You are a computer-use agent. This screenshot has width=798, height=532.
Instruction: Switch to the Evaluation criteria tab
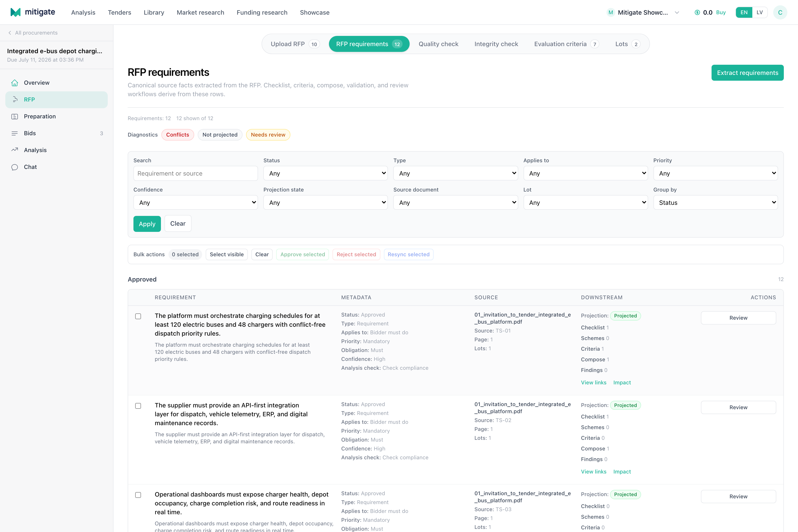(x=567, y=44)
